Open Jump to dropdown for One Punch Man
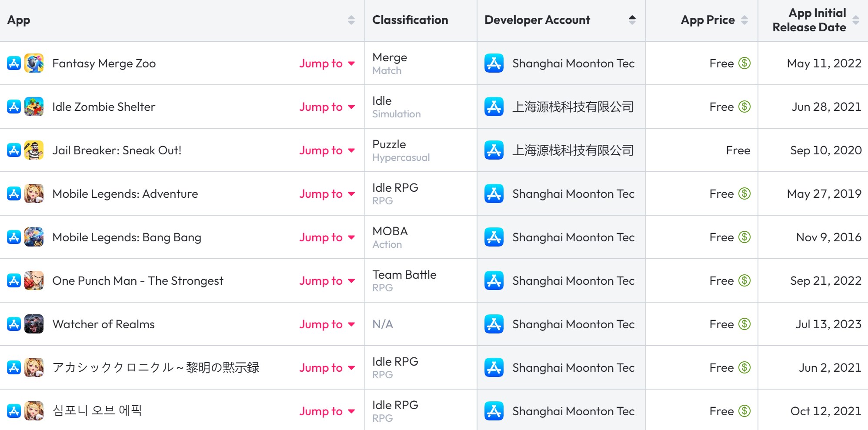Screen dimensions: 868x430 pos(327,281)
